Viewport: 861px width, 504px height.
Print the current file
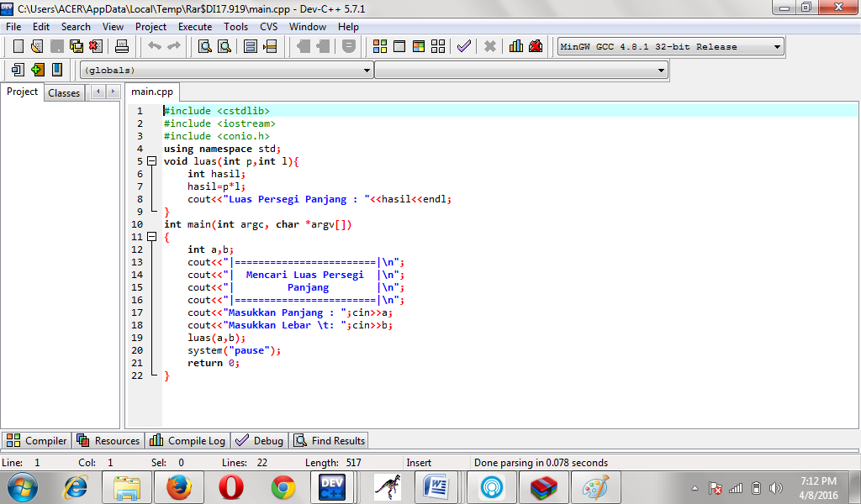click(x=123, y=46)
